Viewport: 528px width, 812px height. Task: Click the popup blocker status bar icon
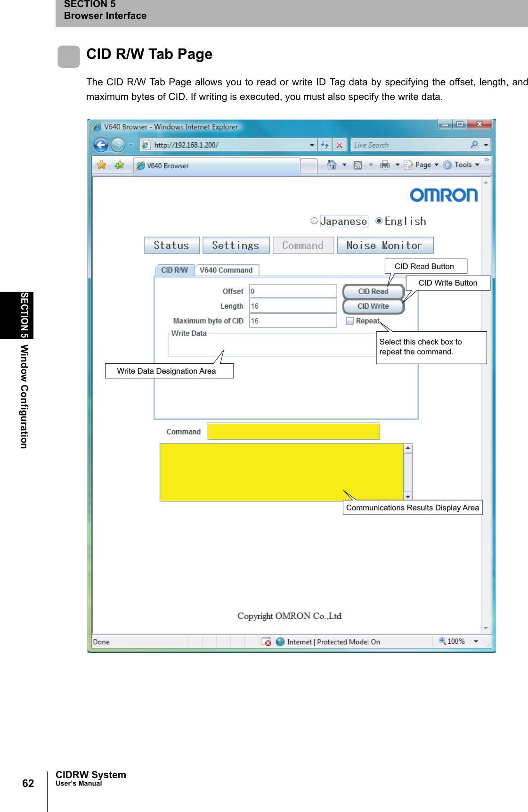(267, 641)
